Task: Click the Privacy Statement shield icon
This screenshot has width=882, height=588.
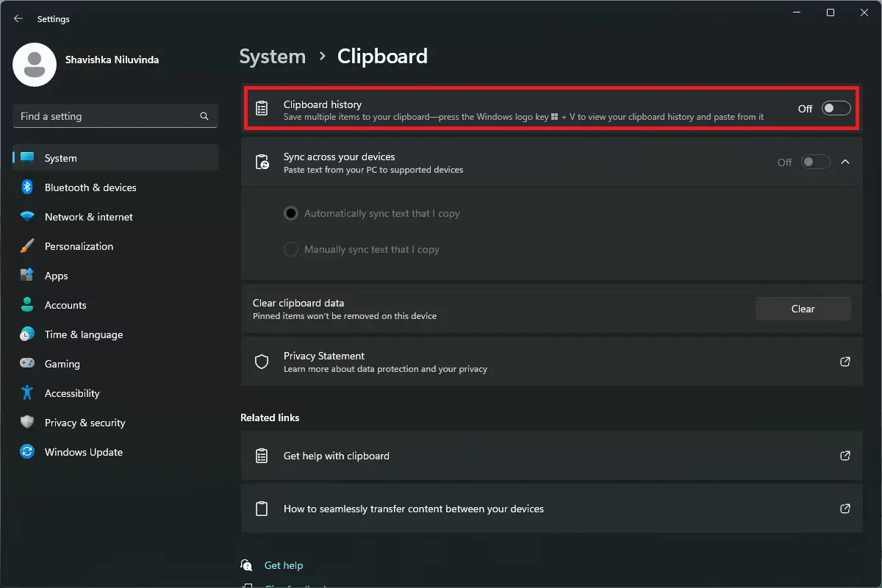Action: pyautogui.click(x=262, y=362)
